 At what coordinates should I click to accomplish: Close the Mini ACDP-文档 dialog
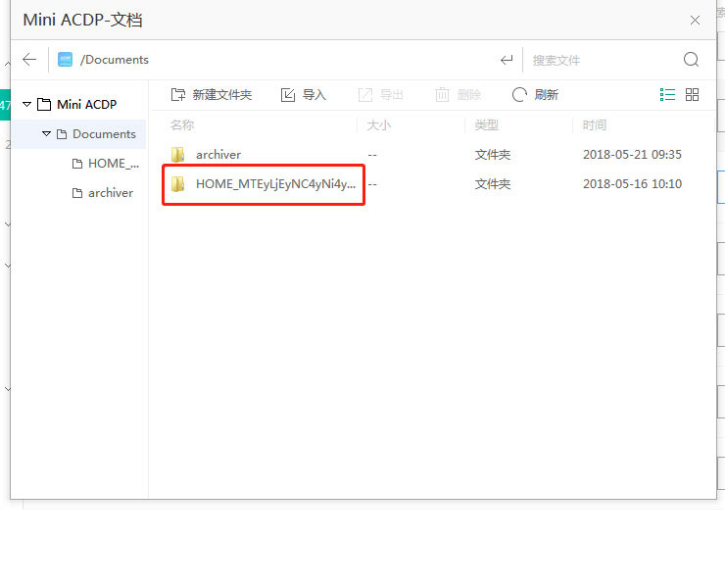pos(695,21)
